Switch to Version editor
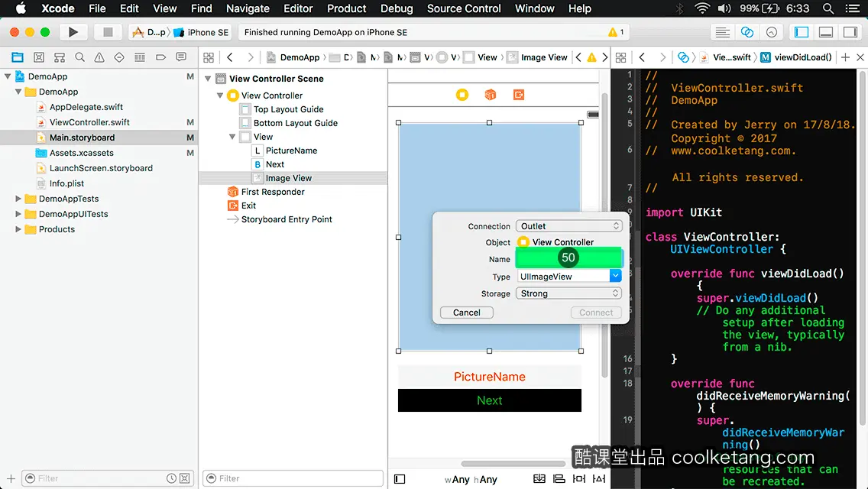The width and height of the screenshot is (868, 489). (771, 32)
